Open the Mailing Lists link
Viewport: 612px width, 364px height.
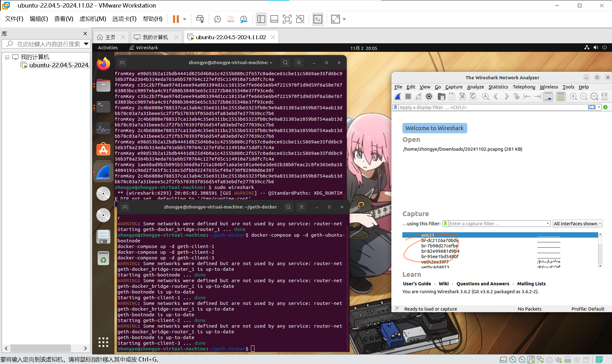click(x=531, y=284)
